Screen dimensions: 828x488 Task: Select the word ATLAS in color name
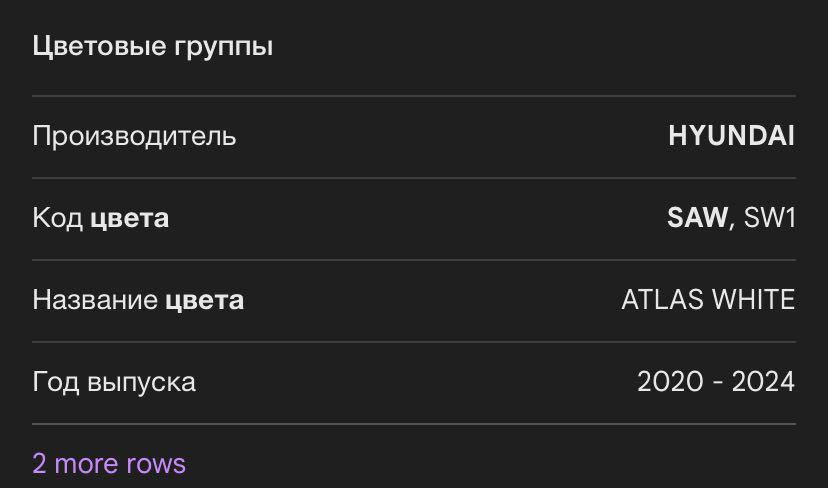click(662, 300)
